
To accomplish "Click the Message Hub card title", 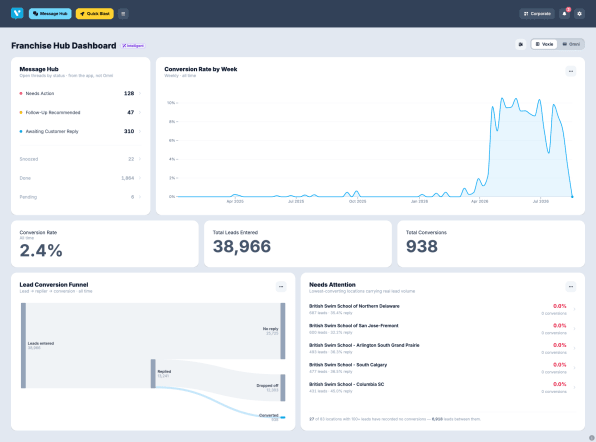I will [39, 69].
